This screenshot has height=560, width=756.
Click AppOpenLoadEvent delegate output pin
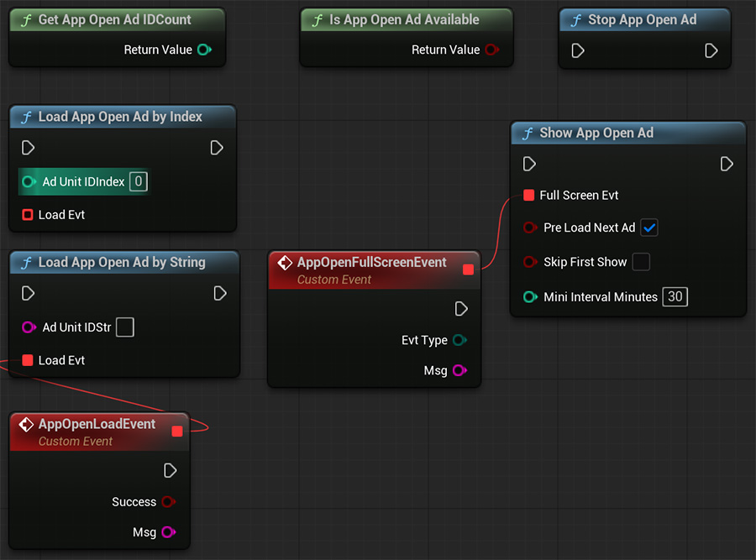[177, 432]
